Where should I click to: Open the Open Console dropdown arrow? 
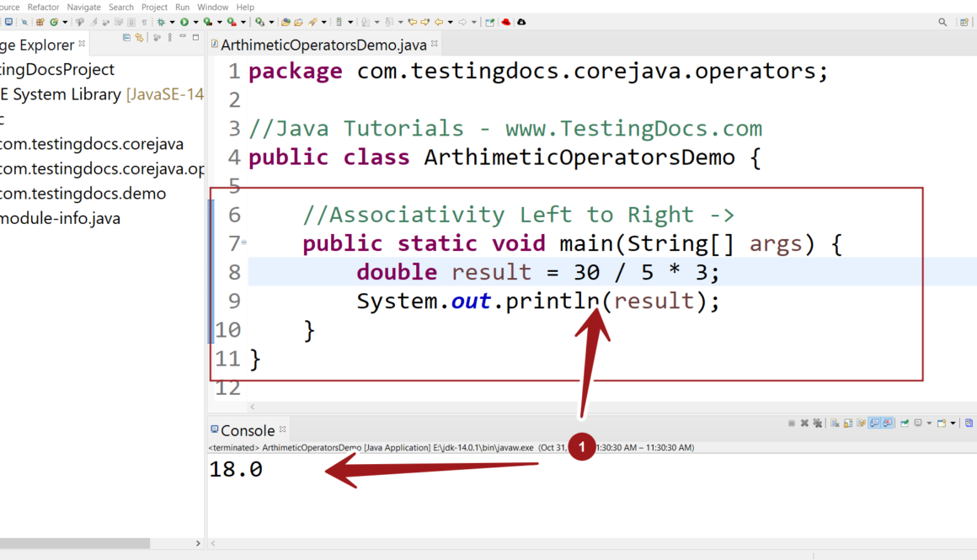click(x=953, y=424)
